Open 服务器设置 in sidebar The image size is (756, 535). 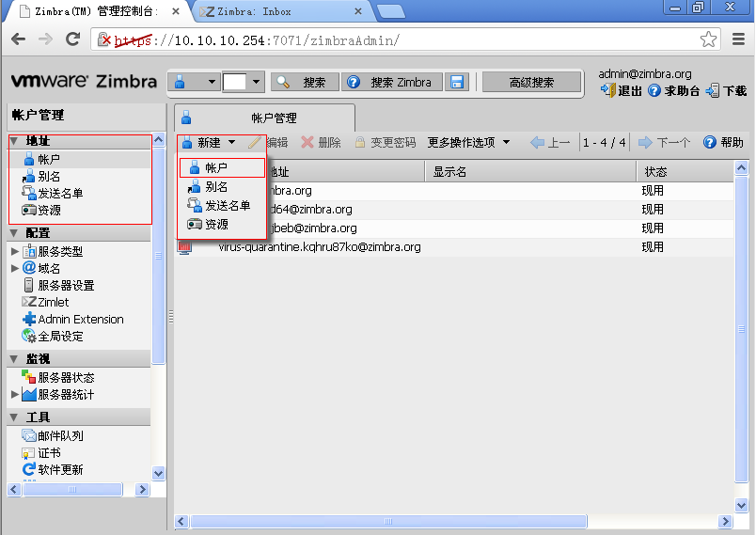(x=59, y=285)
